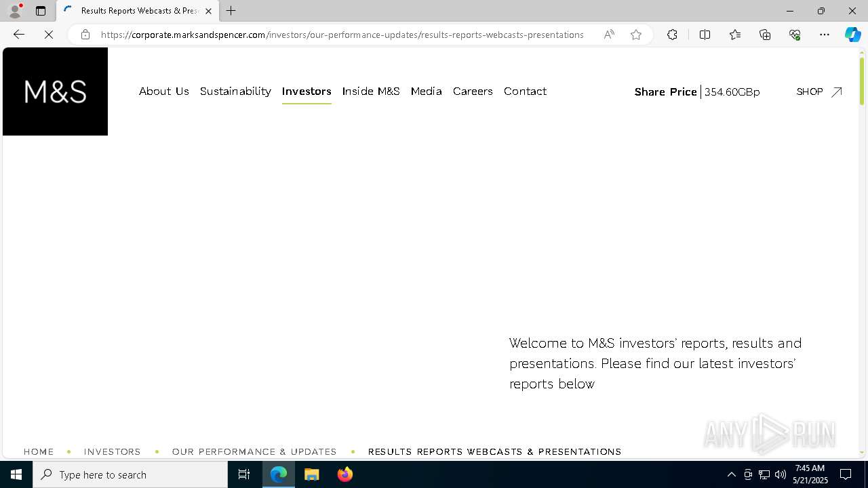
Task: Open File Explorer from taskbar
Action: tap(312, 474)
